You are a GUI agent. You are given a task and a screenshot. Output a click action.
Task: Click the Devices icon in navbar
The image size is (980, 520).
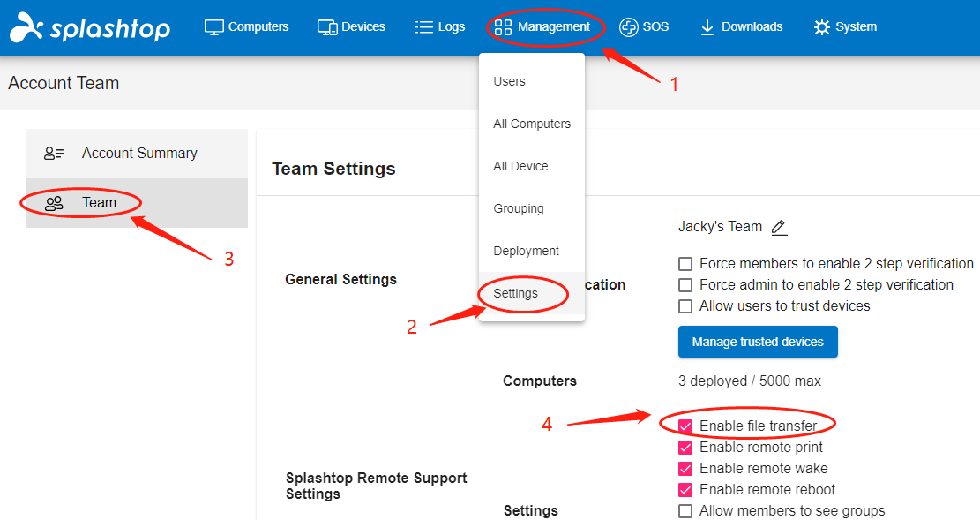coord(327,27)
